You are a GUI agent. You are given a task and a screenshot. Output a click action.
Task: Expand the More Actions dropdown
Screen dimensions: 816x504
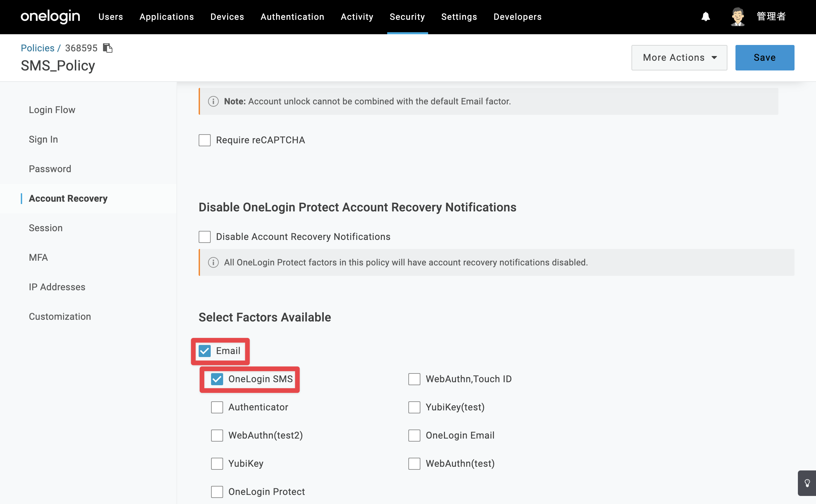pos(679,58)
